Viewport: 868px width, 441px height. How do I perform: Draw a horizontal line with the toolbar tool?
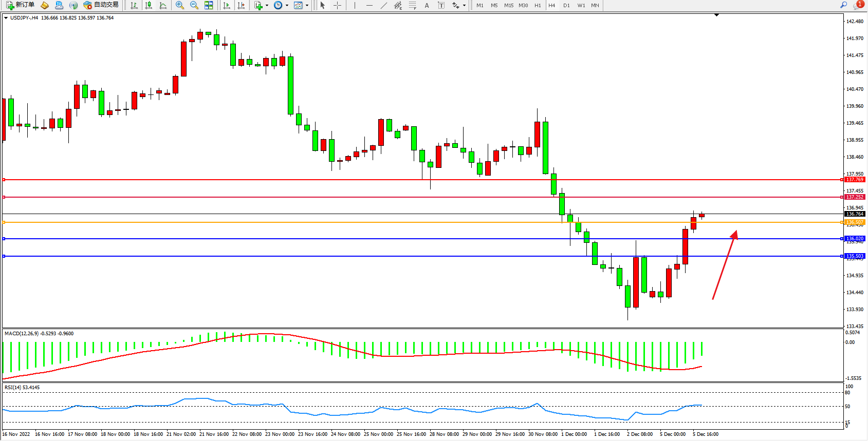pos(369,5)
